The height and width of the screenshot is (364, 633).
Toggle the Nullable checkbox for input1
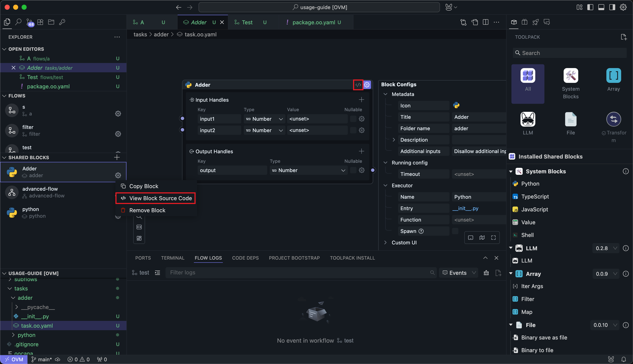(x=353, y=119)
